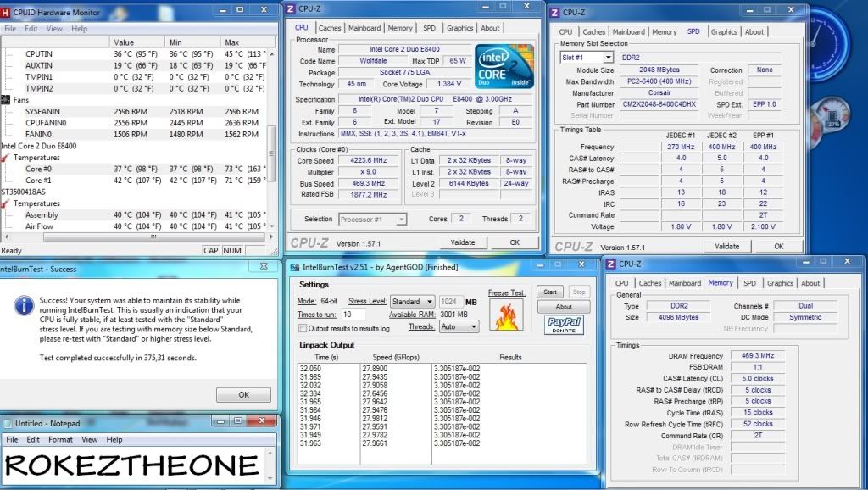Image resolution: width=868 pixels, height=490 pixels.
Task: Click the flame Freeze Test icon in IntelBurnTest
Action: [x=506, y=315]
